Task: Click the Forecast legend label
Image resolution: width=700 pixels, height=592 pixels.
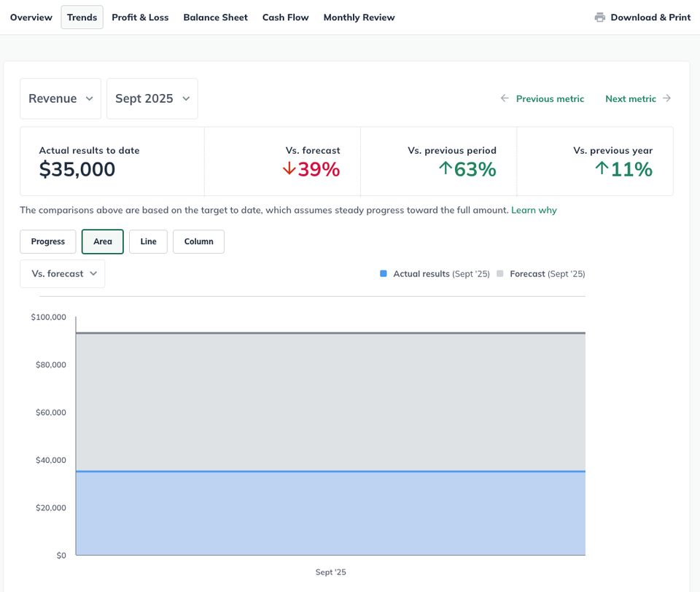Action: coord(548,273)
